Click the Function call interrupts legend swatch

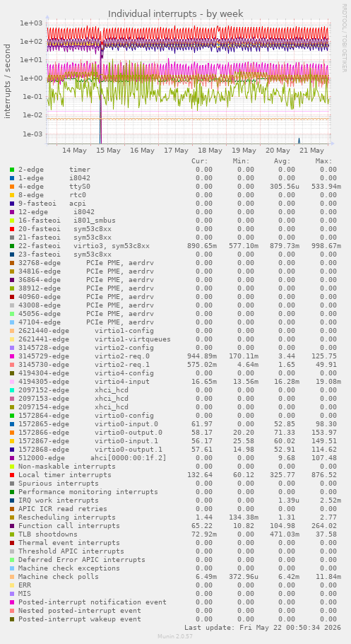12,526
